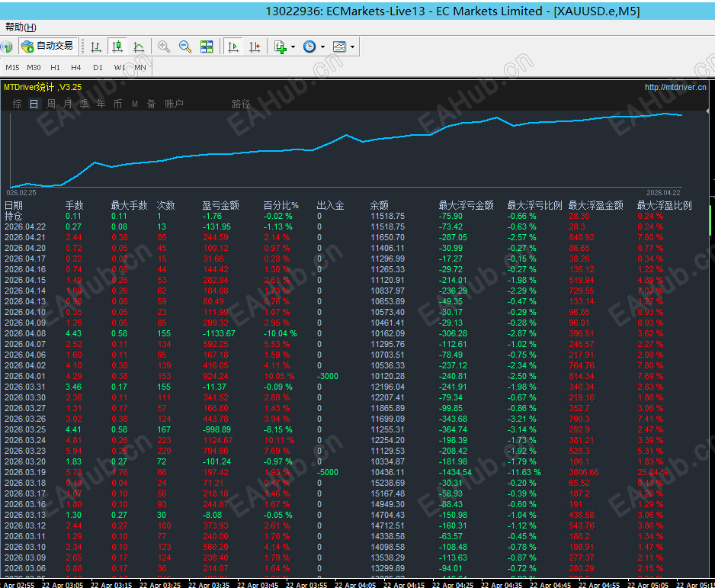715x588 pixels.
Task: Open the http://mtdriver.cn link
Action: (675, 87)
